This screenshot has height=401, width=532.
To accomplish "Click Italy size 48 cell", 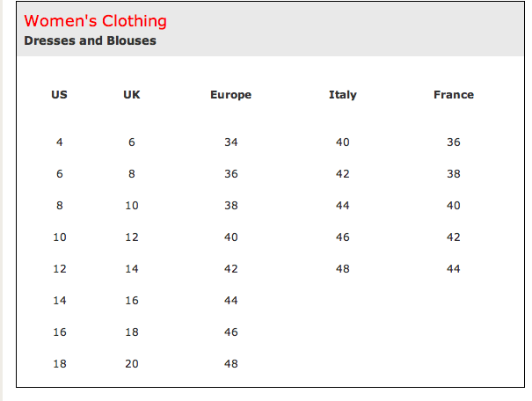I will coord(343,269).
